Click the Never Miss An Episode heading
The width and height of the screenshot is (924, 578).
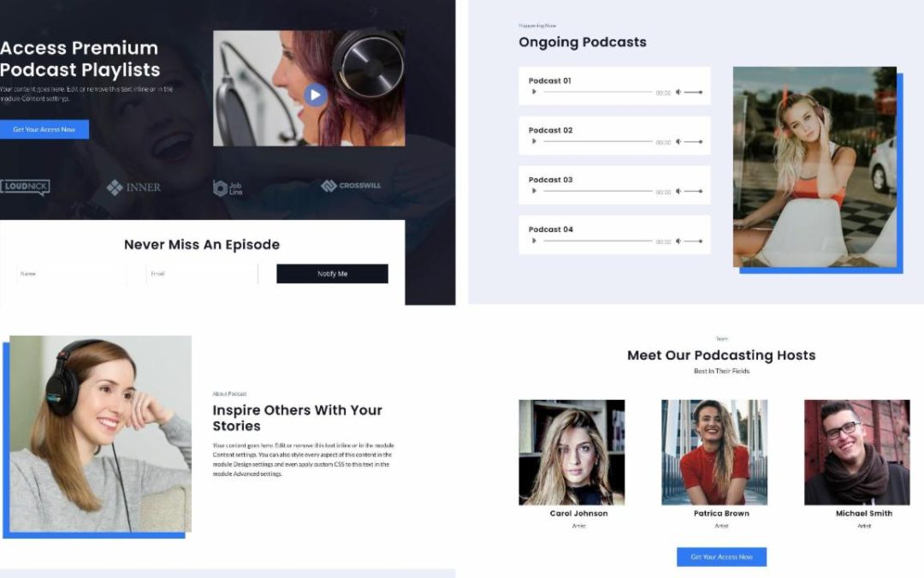(x=202, y=245)
